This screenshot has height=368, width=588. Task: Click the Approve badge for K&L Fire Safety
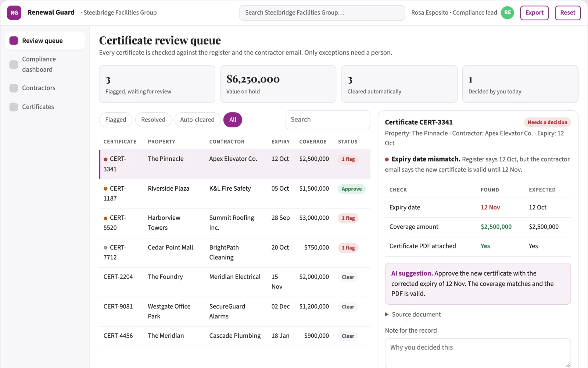coord(352,189)
